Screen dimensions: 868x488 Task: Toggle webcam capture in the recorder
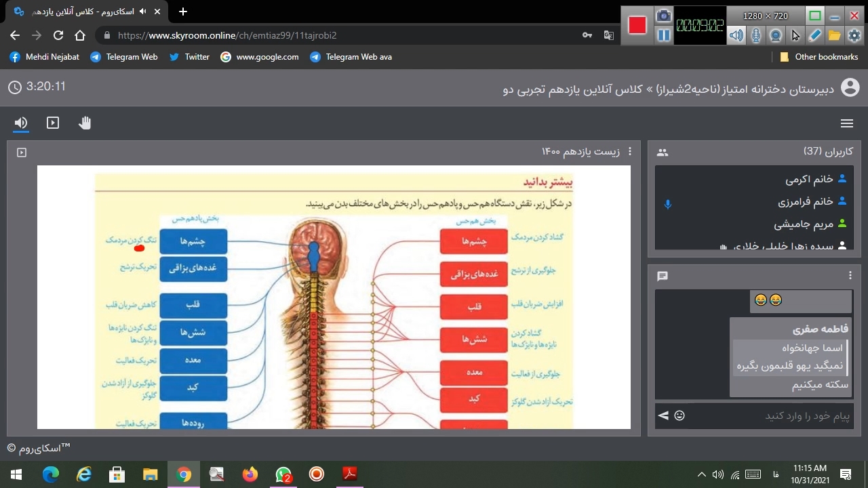click(776, 35)
